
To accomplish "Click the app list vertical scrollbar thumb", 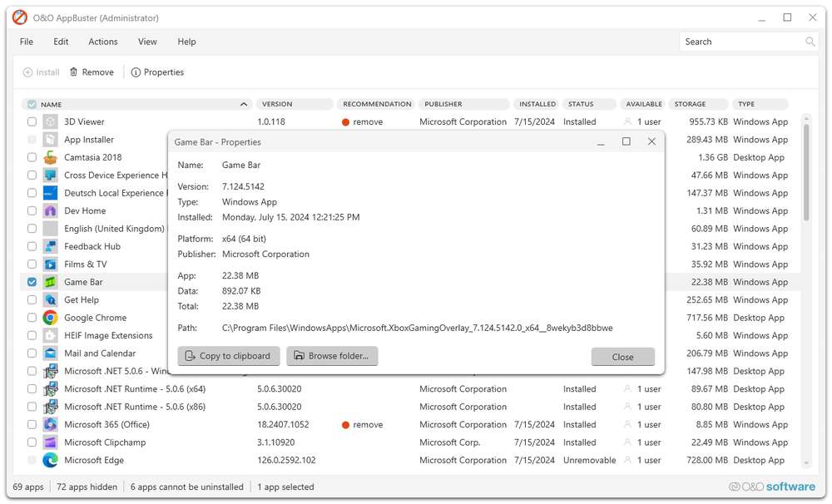I will 806,172.
